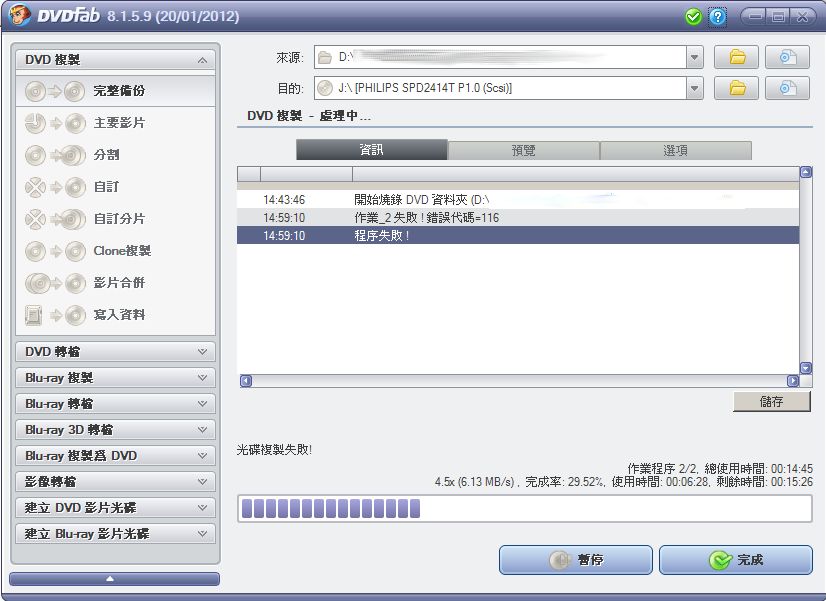The image size is (826, 601).
Task: Select 自訂分片 customize split mode
Action: (x=115, y=219)
